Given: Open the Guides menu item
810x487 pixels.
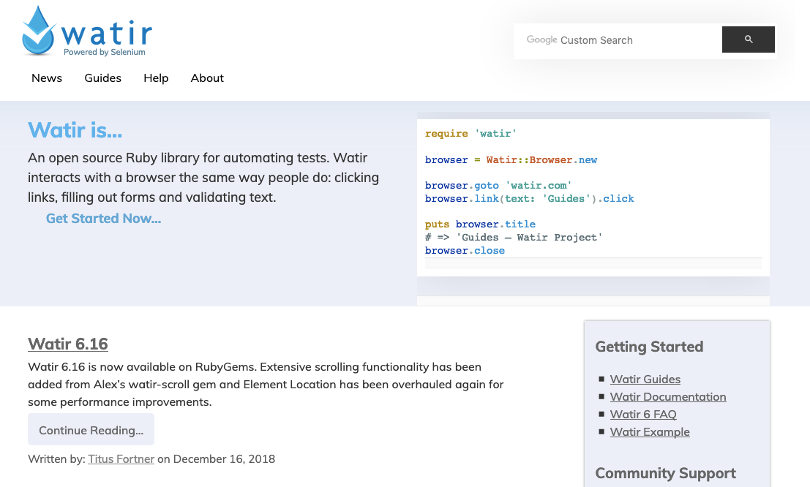Looking at the screenshot, I should (103, 78).
